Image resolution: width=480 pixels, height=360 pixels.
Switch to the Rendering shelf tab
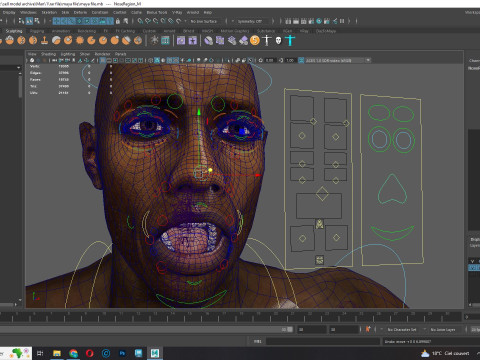click(87, 31)
